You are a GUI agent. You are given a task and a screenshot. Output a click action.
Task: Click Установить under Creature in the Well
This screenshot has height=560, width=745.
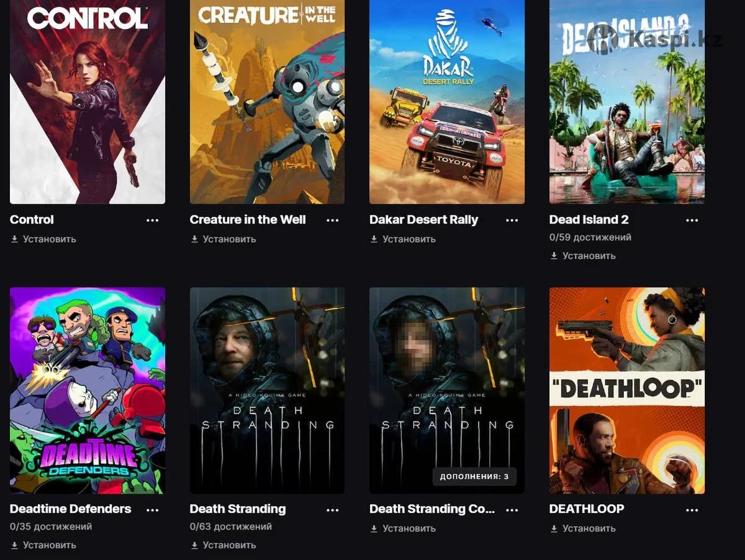pos(223,239)
